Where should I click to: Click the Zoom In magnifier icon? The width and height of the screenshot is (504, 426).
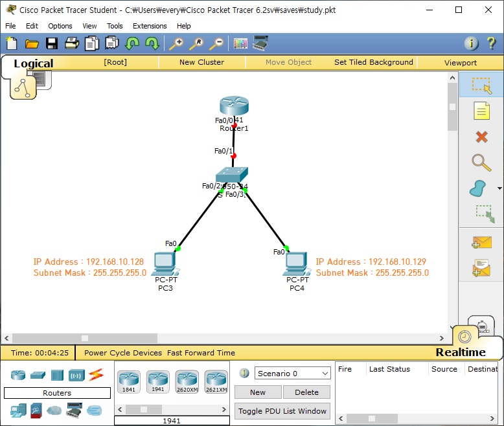click(x=177, y=43)
